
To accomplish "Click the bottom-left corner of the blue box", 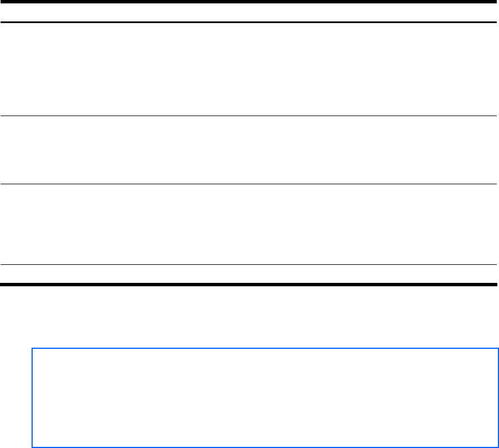I will [33, 447].
